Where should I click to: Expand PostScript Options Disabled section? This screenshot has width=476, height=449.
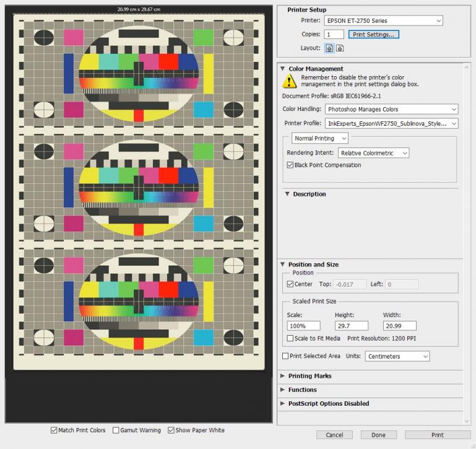point(282,403)
